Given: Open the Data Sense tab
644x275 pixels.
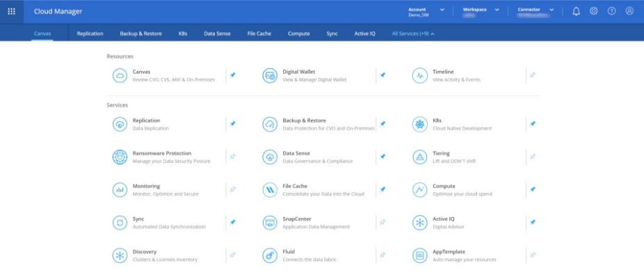Looking at the screenshot, I should tap(217, 33).
